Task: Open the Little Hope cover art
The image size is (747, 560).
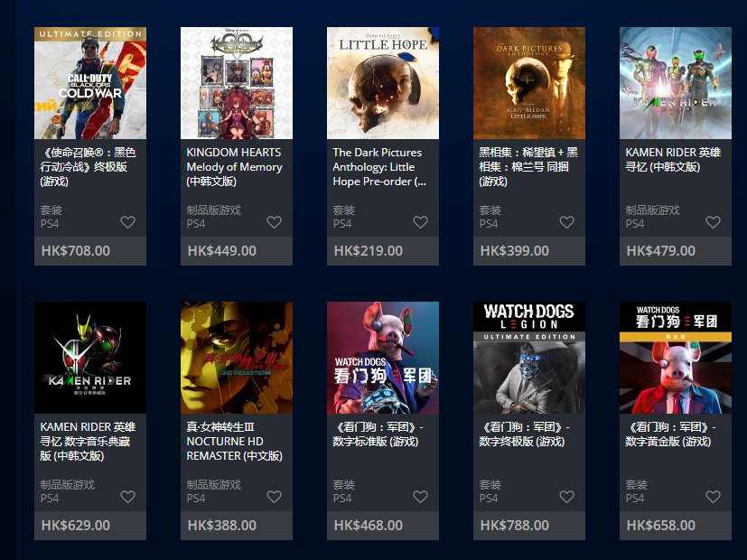Action: pos(383,83)
